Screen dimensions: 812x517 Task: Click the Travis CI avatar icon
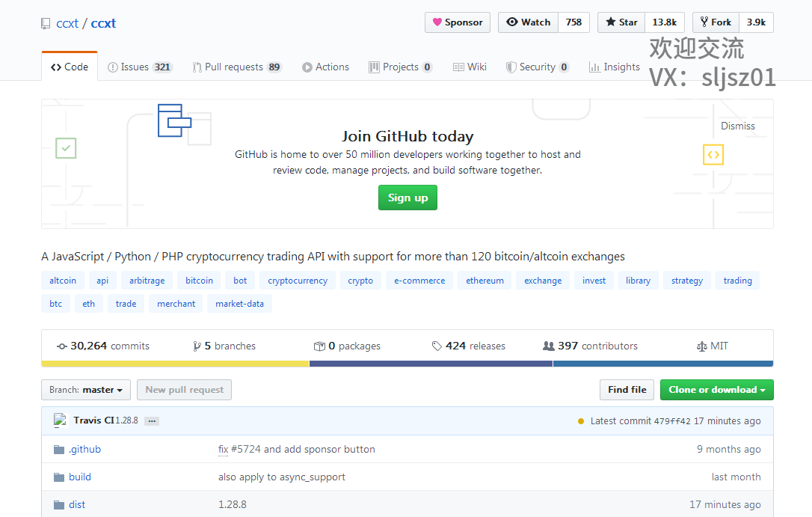[x=61, y=420]
